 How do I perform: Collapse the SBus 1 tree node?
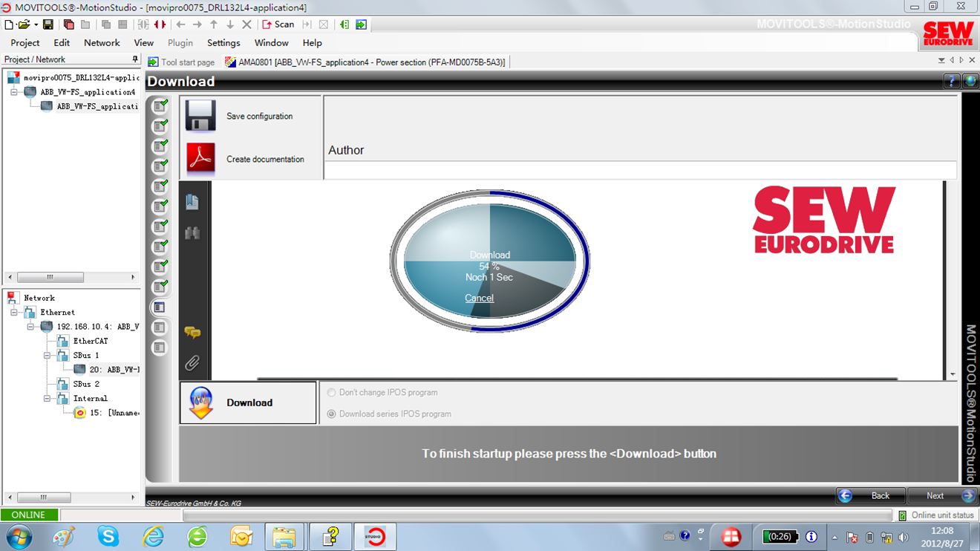tap(47, 356)
